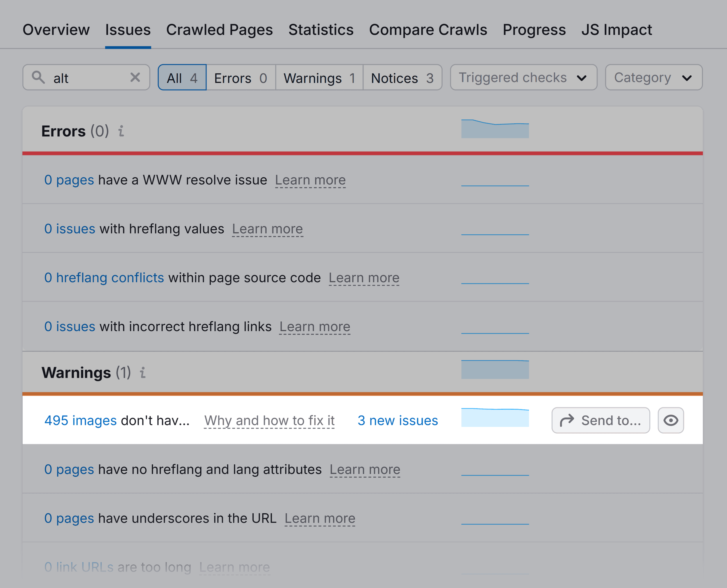Open the Compare Crawls tab
The height and width of the screenshot is (588, 727).
tap(428, 30)
